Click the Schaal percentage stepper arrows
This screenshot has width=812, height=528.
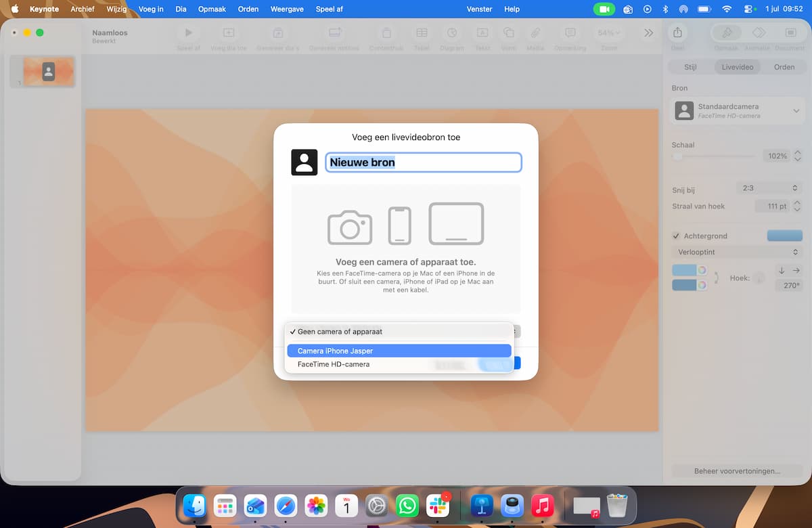[798, 156]
